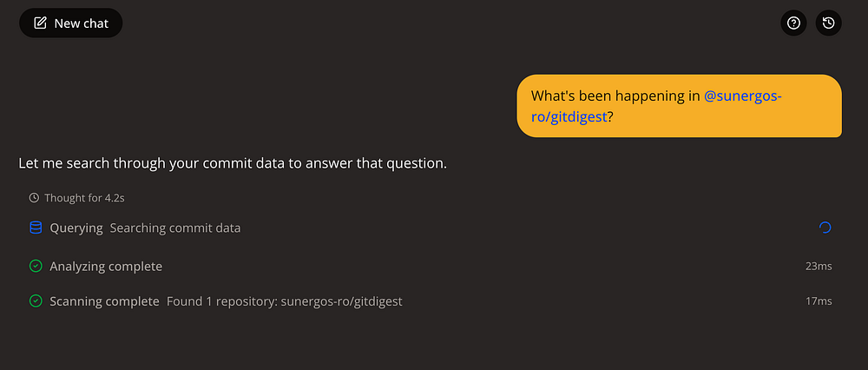This screenshot has height=370, width=868.
Task: Click the 23ms timing label
Action: 819,267
